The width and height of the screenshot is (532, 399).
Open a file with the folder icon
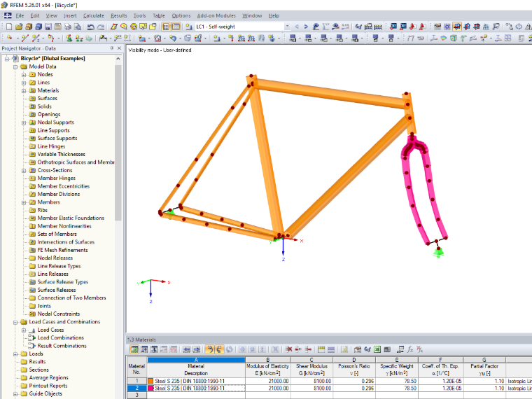(19, 27)
